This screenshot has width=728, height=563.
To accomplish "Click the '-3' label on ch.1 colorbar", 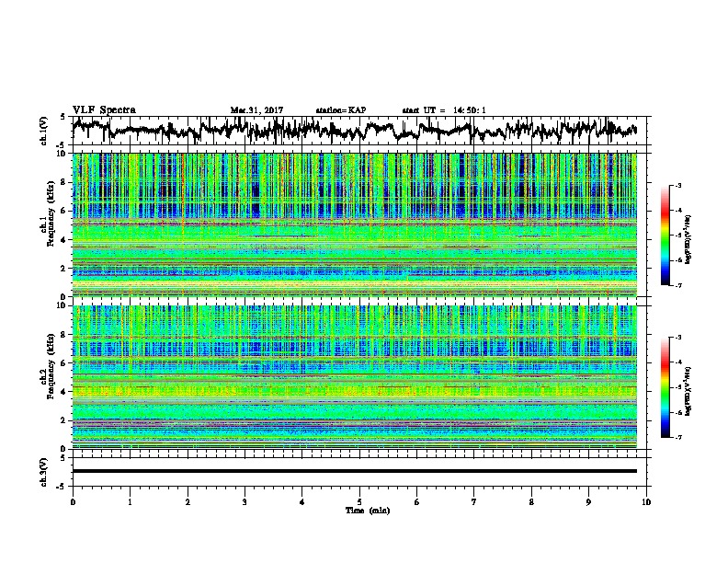I will click(x=677, y=185).
